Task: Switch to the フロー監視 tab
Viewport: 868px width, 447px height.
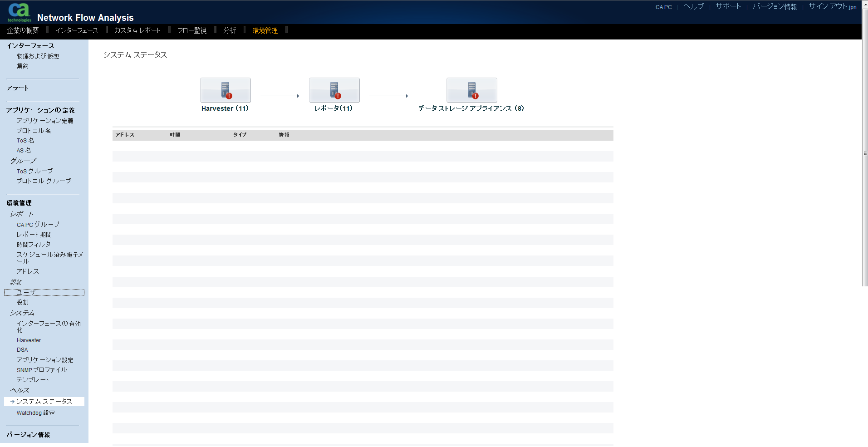Action: click(192, 30)
